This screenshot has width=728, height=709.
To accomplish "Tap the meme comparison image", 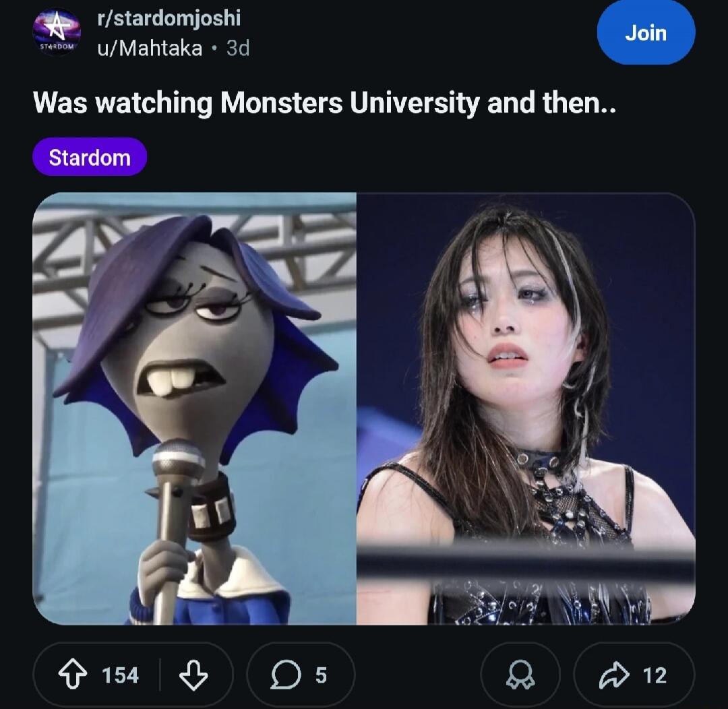I will pyautogui.click(x=364, y=411).
